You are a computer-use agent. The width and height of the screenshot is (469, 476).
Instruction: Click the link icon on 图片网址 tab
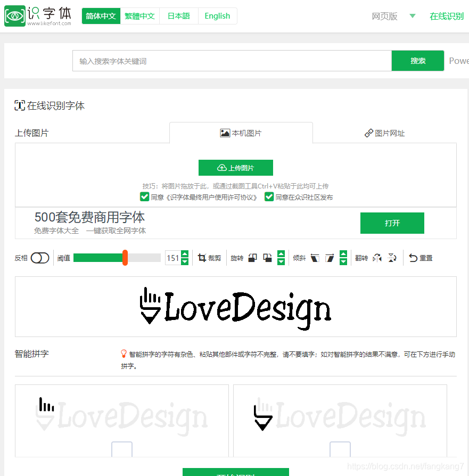pos(369,133)
